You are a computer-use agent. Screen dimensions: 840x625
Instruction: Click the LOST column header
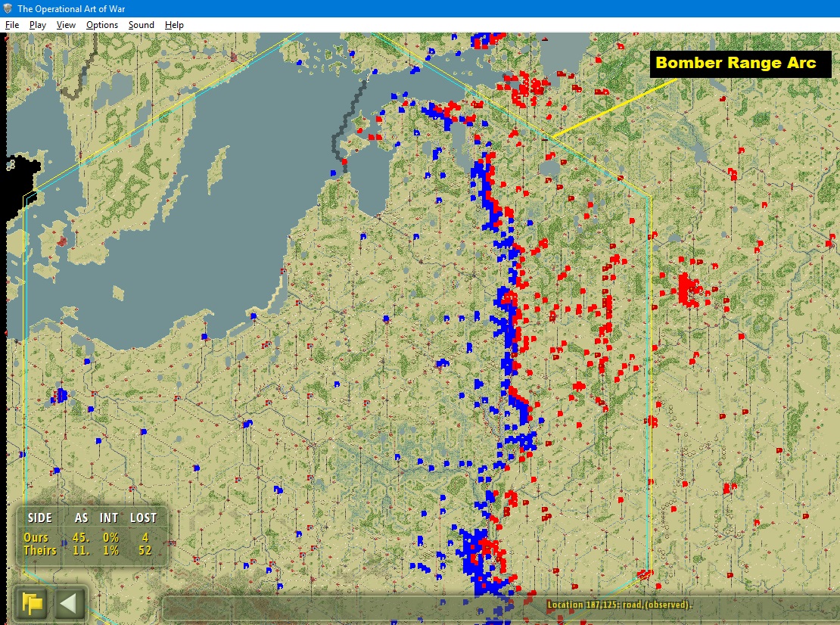coord(142,518)
